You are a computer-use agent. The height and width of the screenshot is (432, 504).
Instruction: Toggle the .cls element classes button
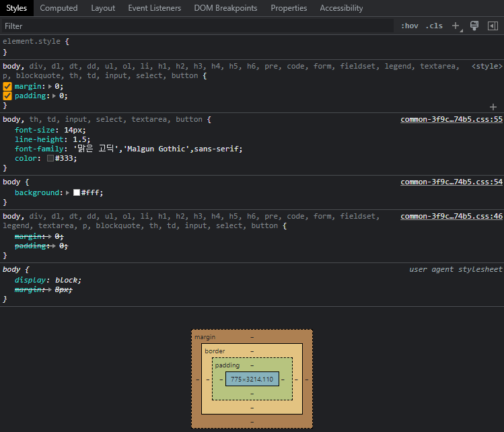pos(434,26)
